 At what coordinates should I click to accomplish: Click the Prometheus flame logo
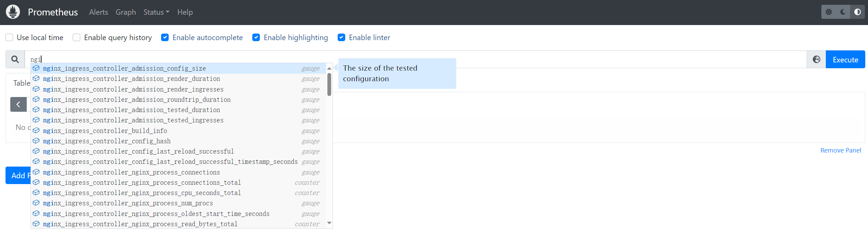(13, 12)
